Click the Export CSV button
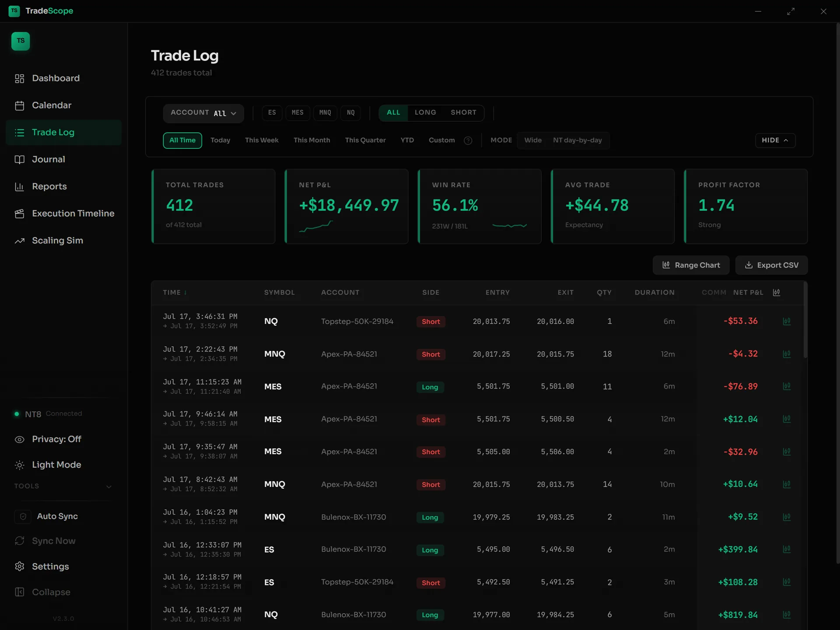Image resolution: width=840 pixels, height=630 pixels. 771,265
